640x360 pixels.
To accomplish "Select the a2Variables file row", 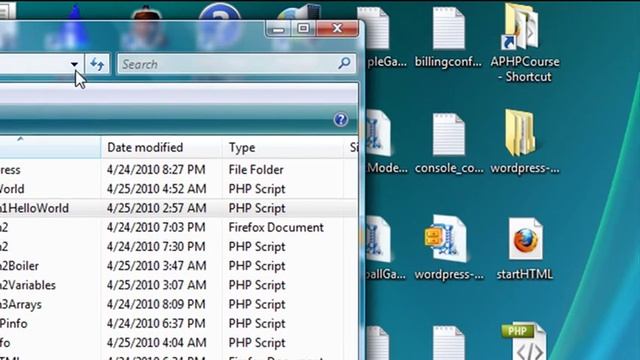I will [x=178, y=285].
